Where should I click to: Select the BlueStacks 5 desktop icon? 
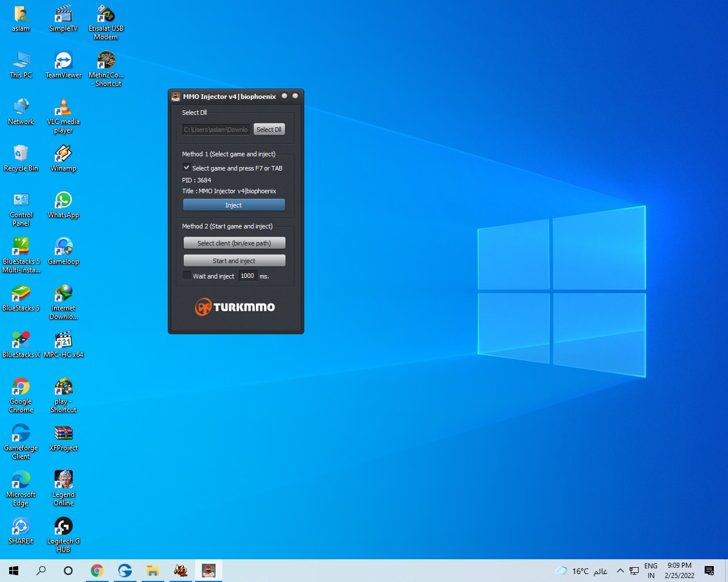click(21, 298)
